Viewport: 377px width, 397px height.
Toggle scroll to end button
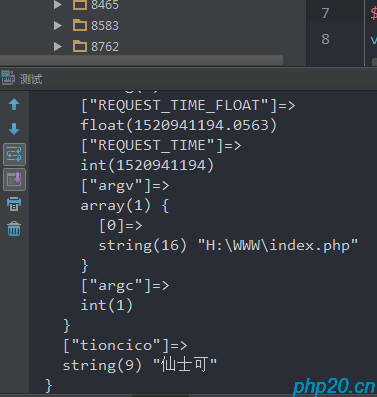[14, 180]
